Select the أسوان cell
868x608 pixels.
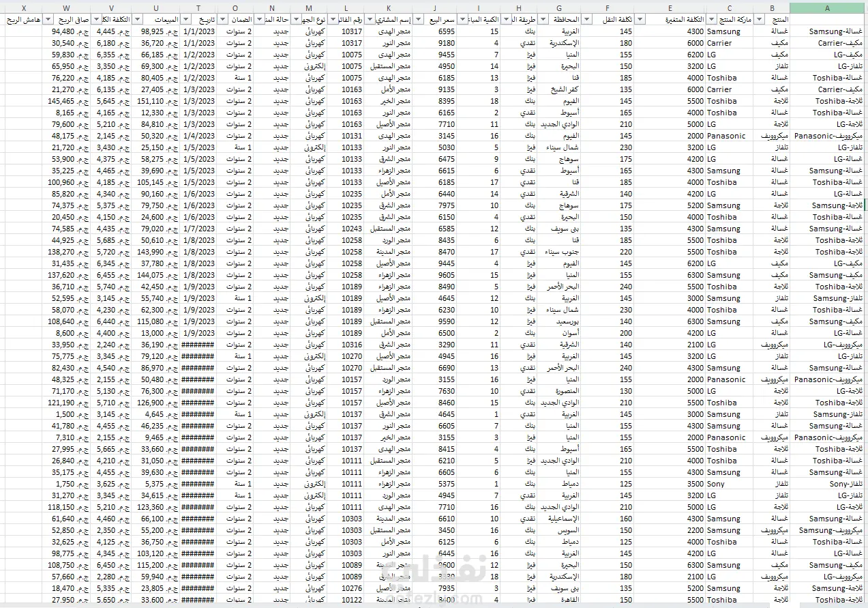(560, 333)
